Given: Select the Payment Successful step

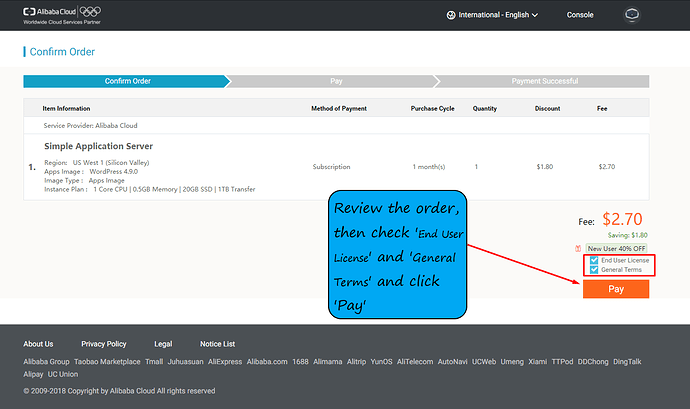Looking at the screenshot, I should [x=542, y=81].
